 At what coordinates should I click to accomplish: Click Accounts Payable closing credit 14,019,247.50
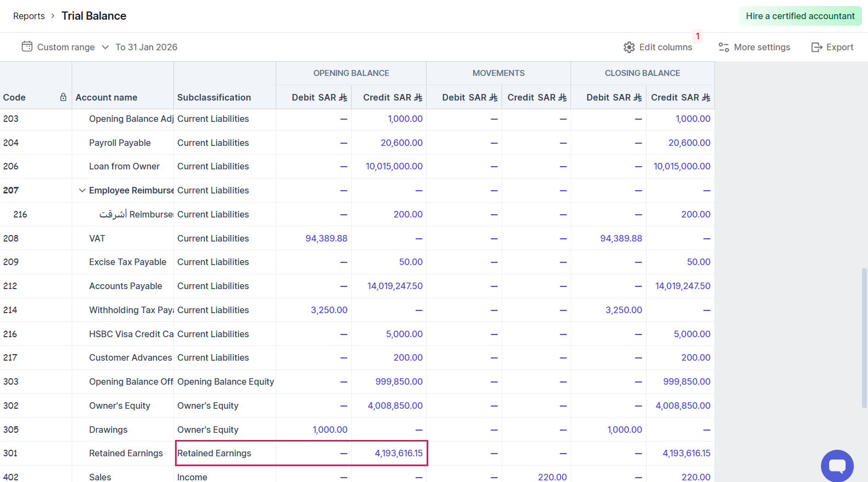click(683, 286)
